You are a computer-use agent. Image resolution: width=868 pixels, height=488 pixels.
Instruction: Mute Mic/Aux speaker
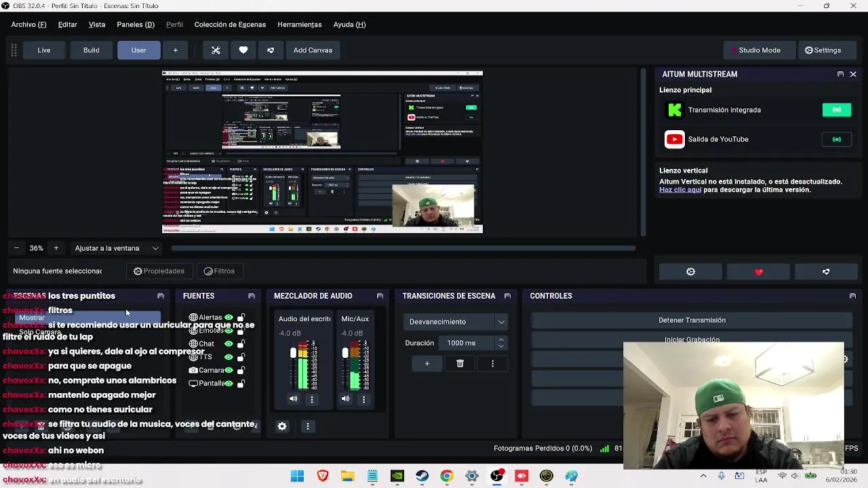tap(345, 399)
